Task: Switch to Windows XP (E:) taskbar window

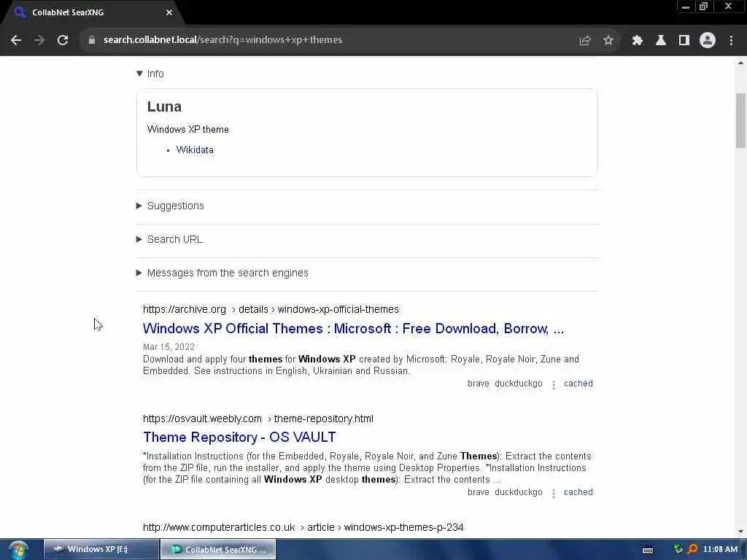Action: [101, 550]
